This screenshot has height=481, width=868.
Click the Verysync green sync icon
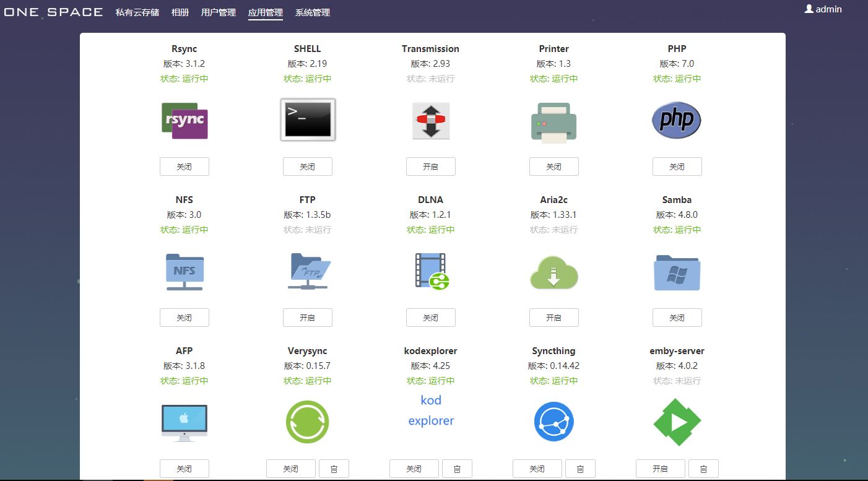click(x=307, y=422)
